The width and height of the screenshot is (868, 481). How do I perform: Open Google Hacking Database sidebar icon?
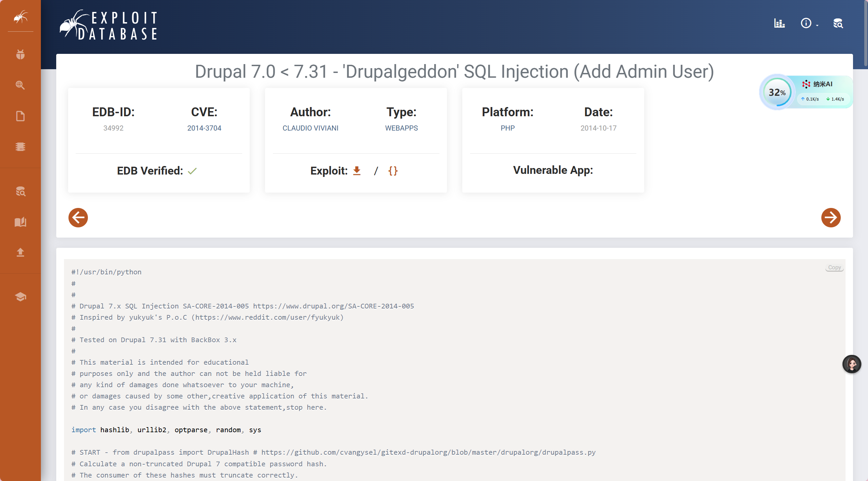coord(20,85)
